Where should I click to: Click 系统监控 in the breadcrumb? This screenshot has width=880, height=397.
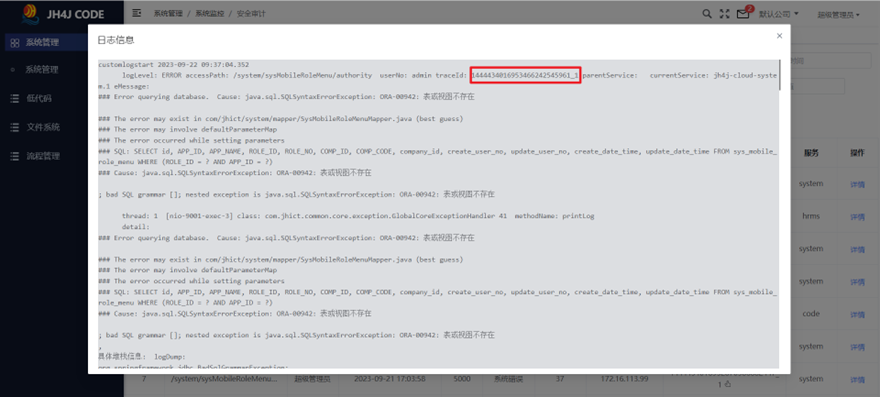(209, 13)
